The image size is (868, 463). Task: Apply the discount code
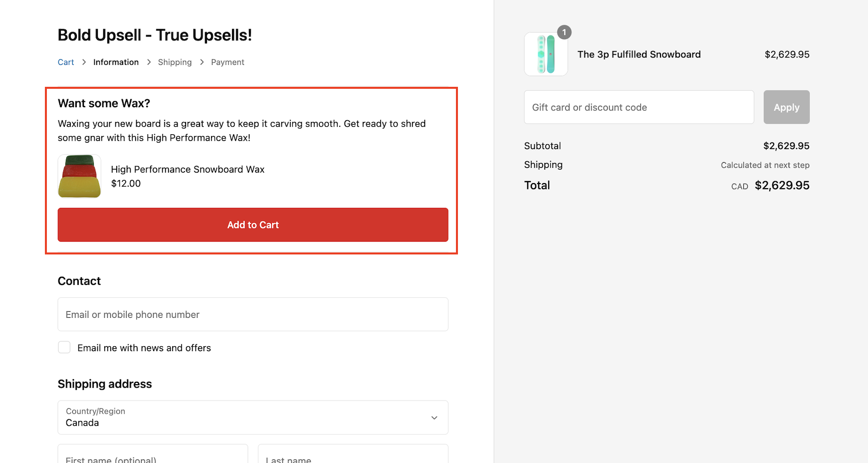(x=786, y=107)
